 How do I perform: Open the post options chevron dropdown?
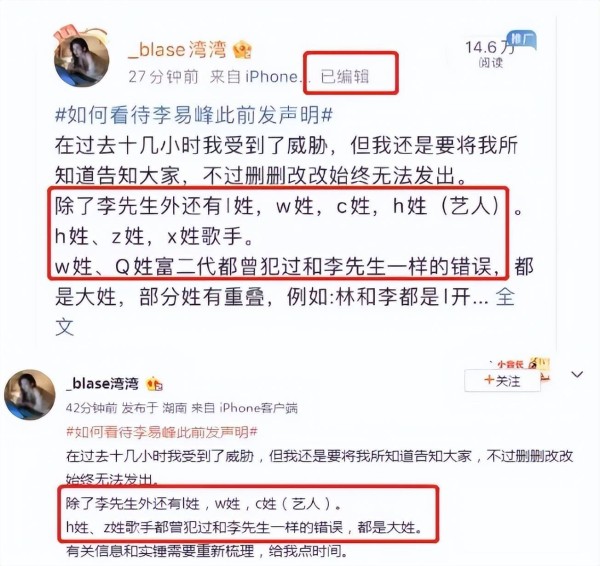577,374
